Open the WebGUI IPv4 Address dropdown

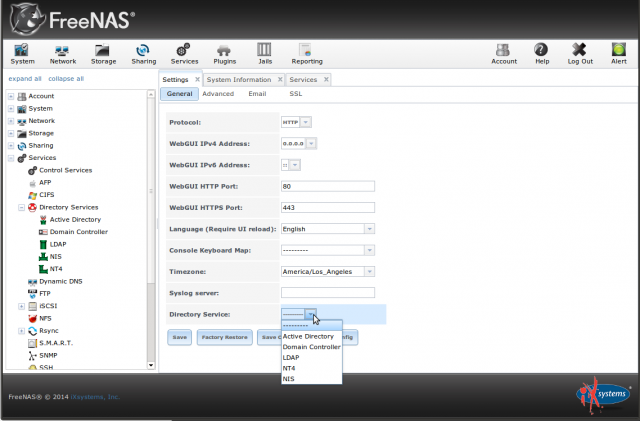tap(311, 143)
